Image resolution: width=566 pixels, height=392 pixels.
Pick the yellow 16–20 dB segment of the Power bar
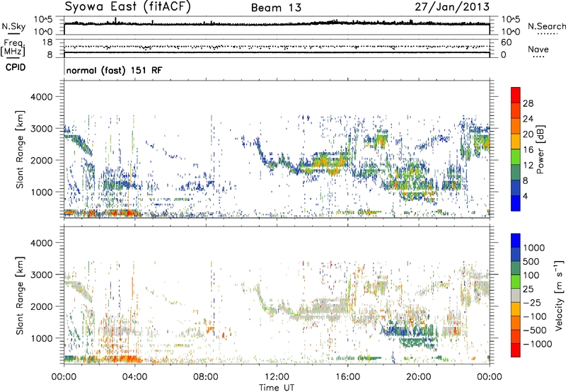(516, 142)
